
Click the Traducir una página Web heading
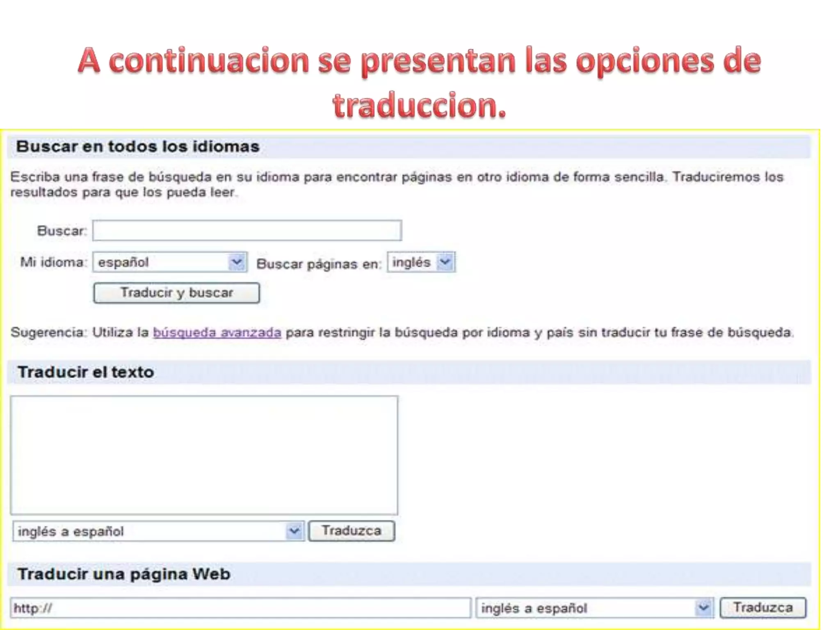point(124,574)
